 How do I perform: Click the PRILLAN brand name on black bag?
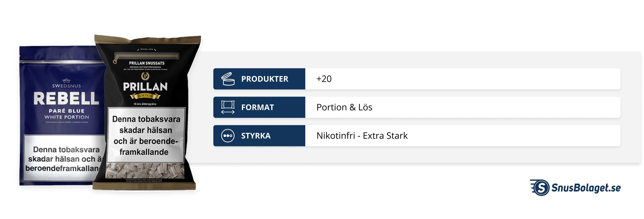point(145,87)
